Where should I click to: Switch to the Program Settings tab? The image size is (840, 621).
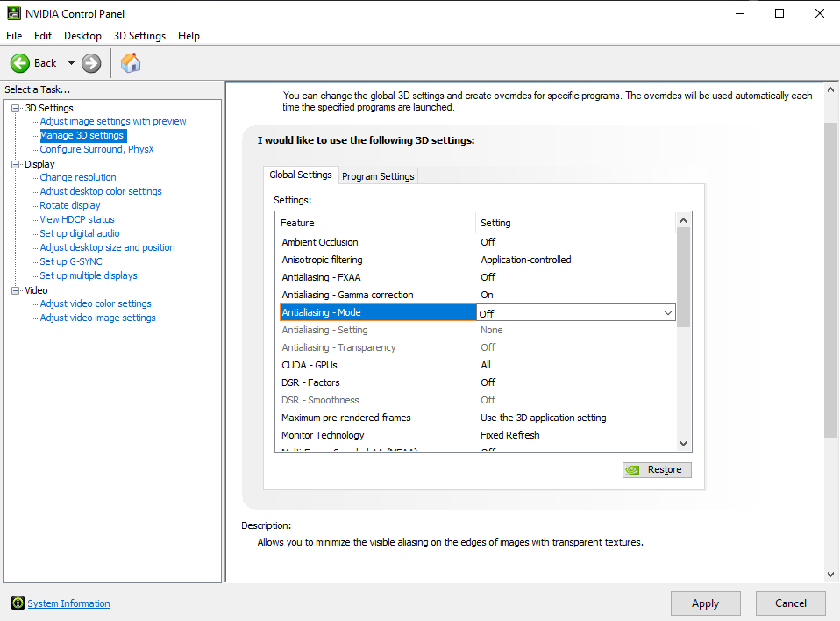(x=378, y=176)
